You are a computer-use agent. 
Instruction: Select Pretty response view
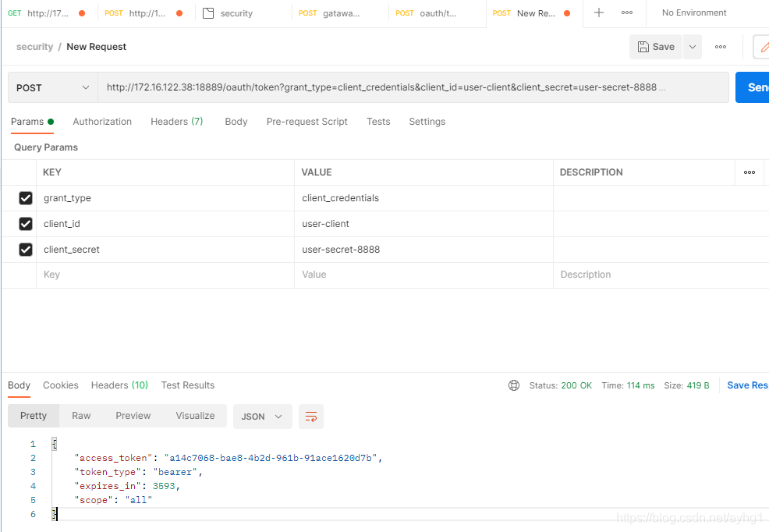click(x=34, y=416)
